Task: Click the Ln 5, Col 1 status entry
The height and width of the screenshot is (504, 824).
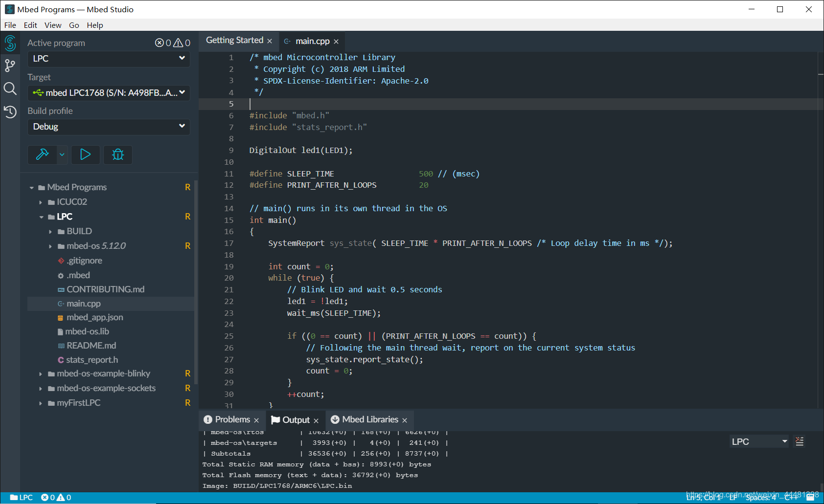Action: [x=704, y=498]
